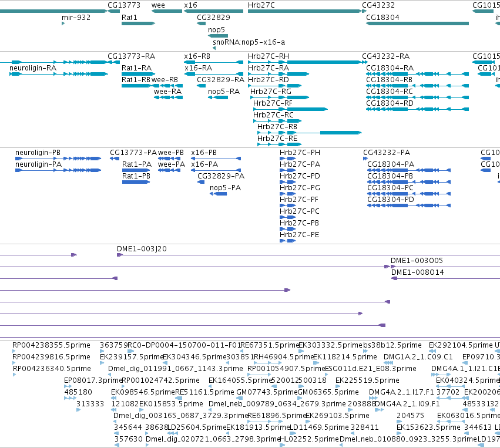This screenshot has width=500, height=448.
Task: Select the "Rat1-PB" protein label
Action: click(x=136, y=176)
